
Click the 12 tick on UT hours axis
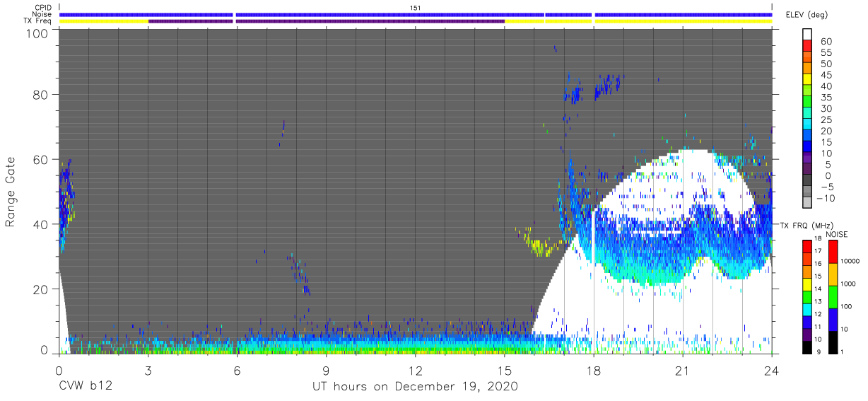pos(415,370)
